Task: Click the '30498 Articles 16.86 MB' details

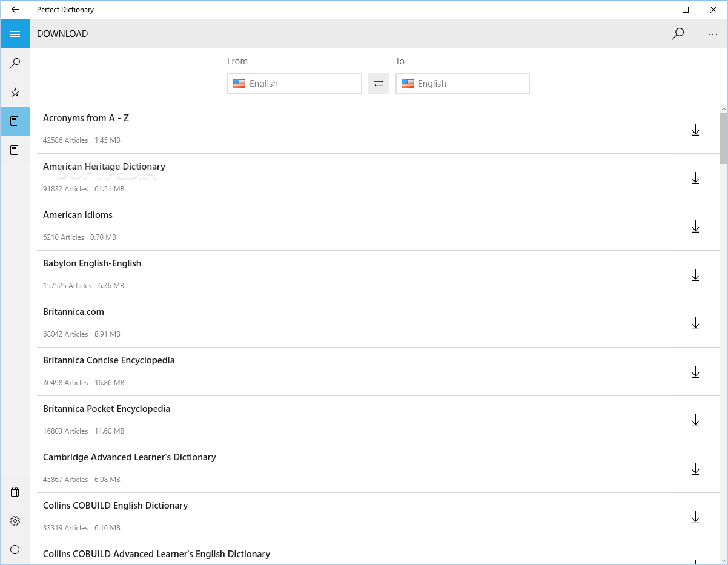Action: click(x=84, y=383)
